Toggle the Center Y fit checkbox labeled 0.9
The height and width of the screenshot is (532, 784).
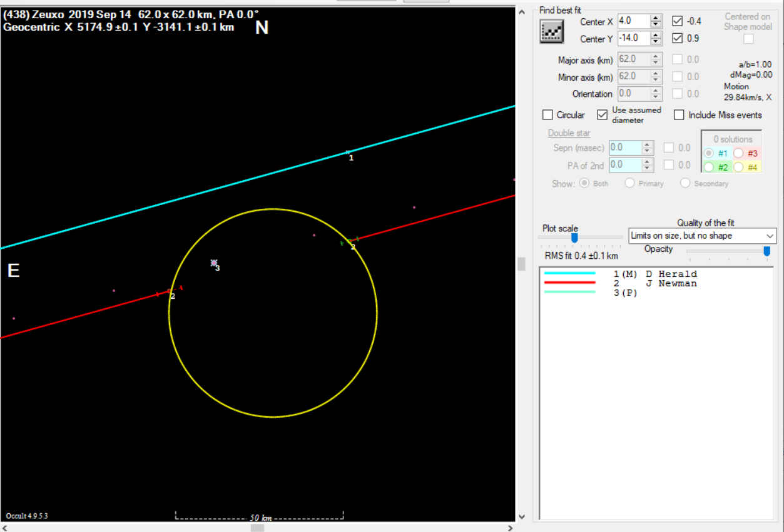pyautogui.click(x=678, y=38)
